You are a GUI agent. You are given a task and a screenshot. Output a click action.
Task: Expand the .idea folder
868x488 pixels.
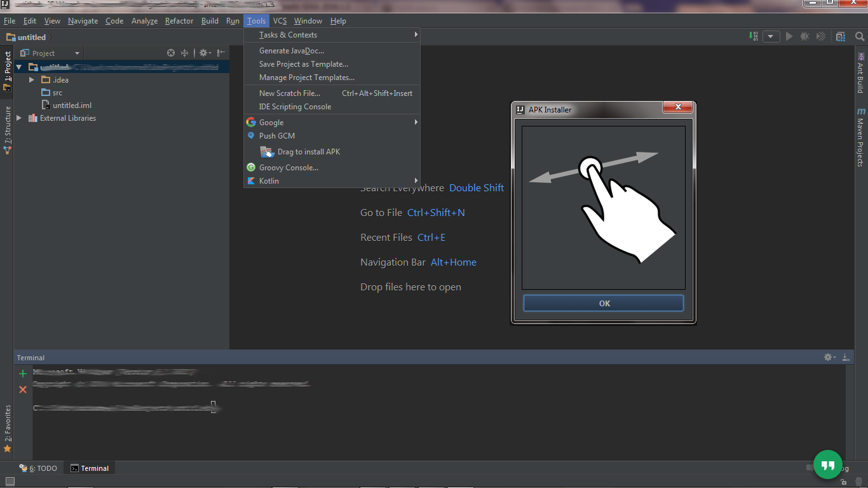[x=32, y=80]
